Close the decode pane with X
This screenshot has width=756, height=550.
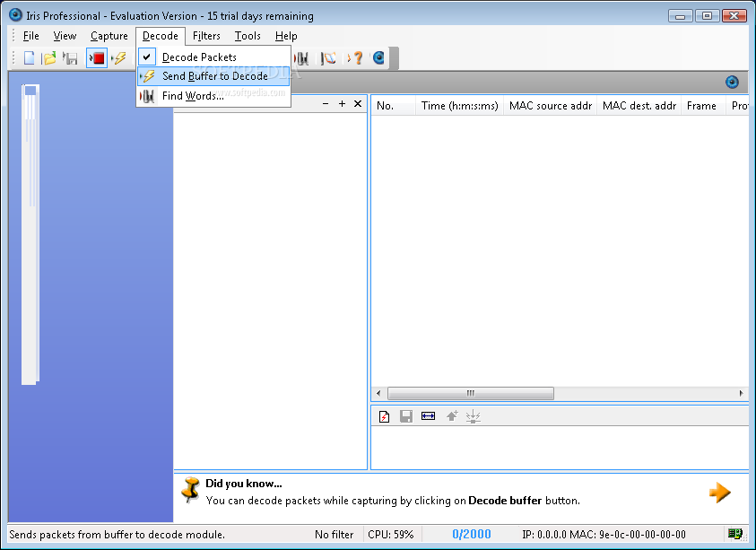(358, 104)
